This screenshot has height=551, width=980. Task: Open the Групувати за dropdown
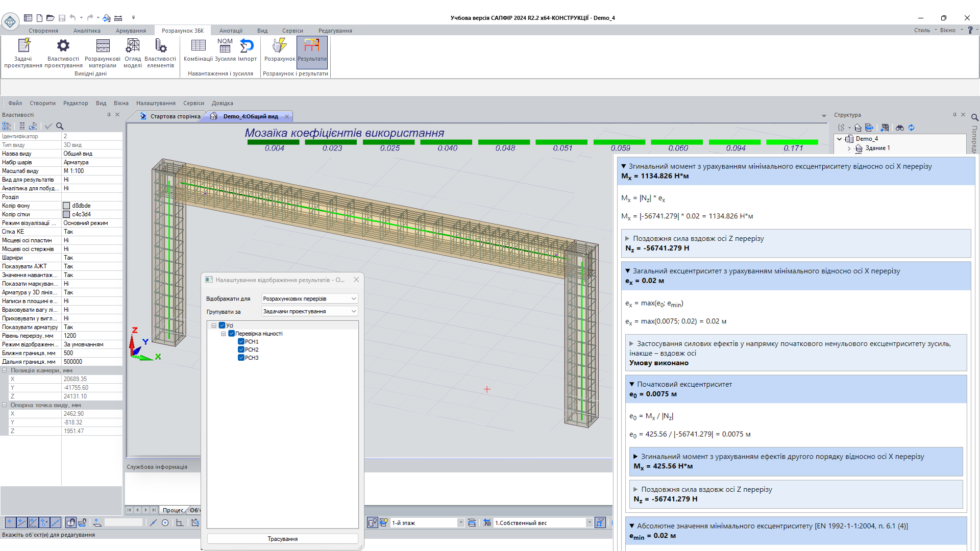[x=309, y=311]
